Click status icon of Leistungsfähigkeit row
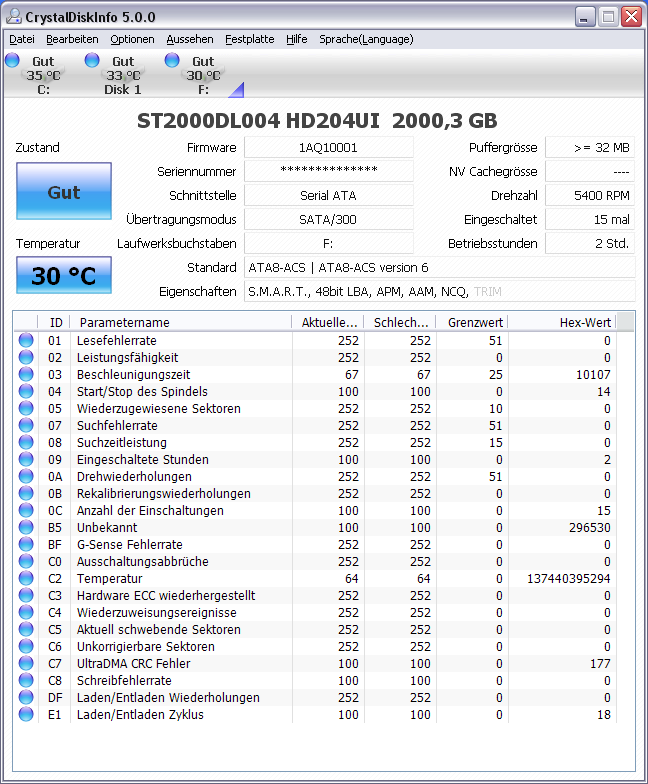The height and width of the screenshot is (784, 648). (26, 358)
